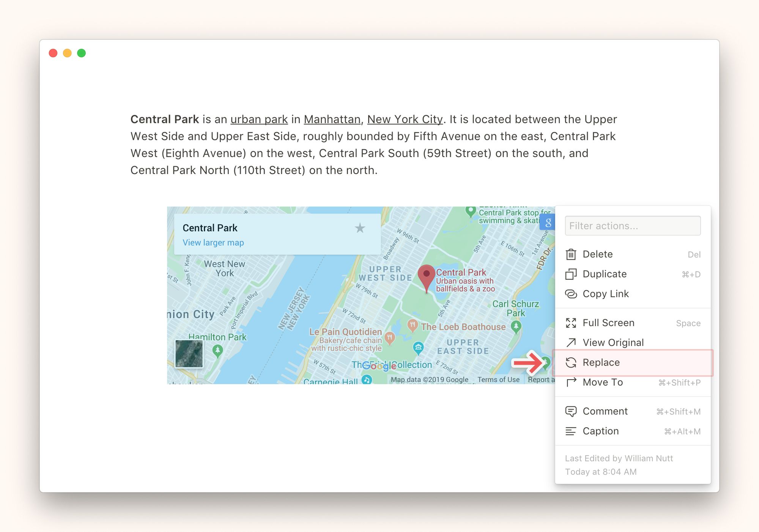This screenshot has width=759, height=532.
Task: Click the satellite view thumbnail on map
Action: (189, 354)
